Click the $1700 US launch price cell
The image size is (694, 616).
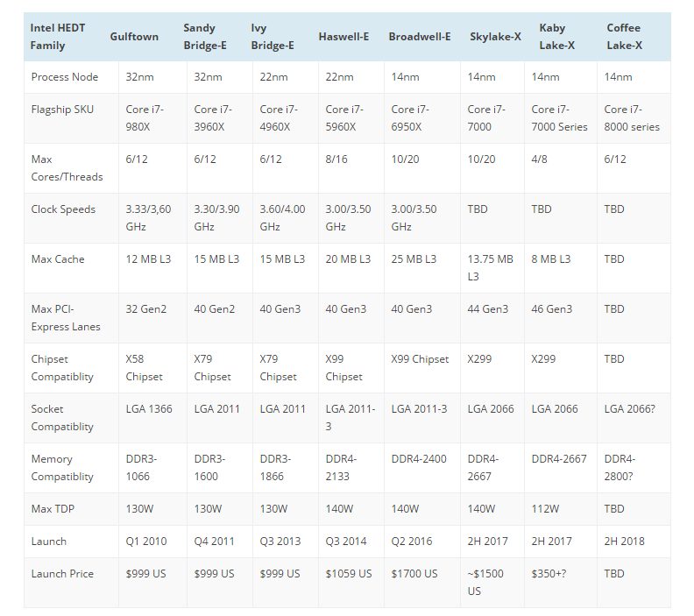point(413,574)
